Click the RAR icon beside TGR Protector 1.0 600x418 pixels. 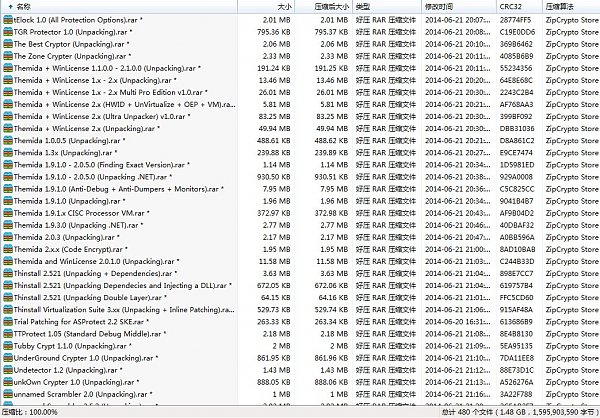pyautogui.click(x=8, y=32)
